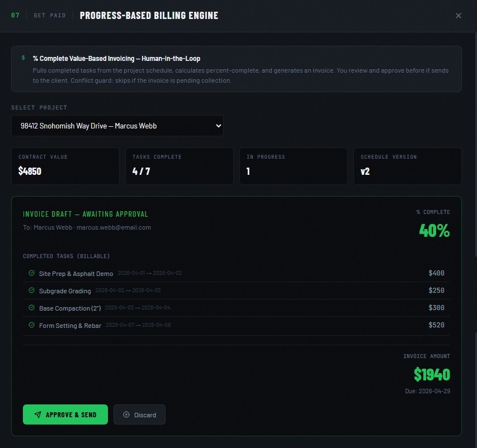The height and width of the screenshot is (448, 477).
Task: Open the Select Project dropdown
Action: (117, 126)
